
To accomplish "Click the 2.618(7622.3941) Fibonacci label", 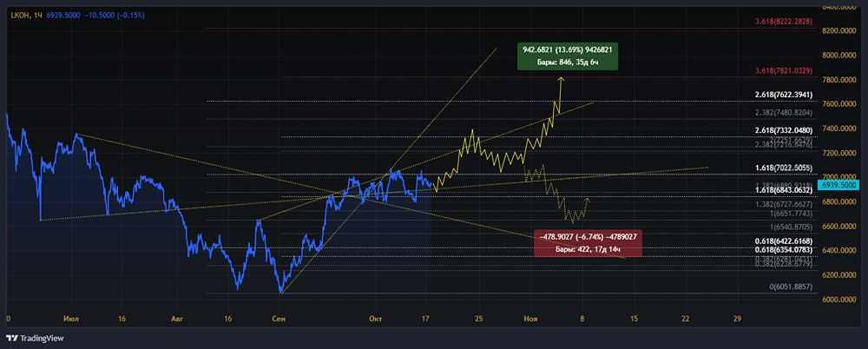I will (784, 95).
